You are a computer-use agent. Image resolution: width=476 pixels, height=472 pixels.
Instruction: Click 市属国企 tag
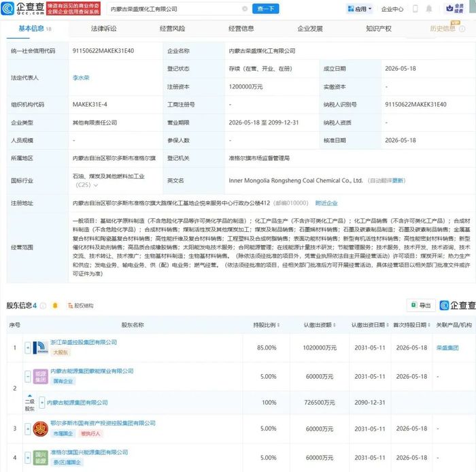pos(63,433)
